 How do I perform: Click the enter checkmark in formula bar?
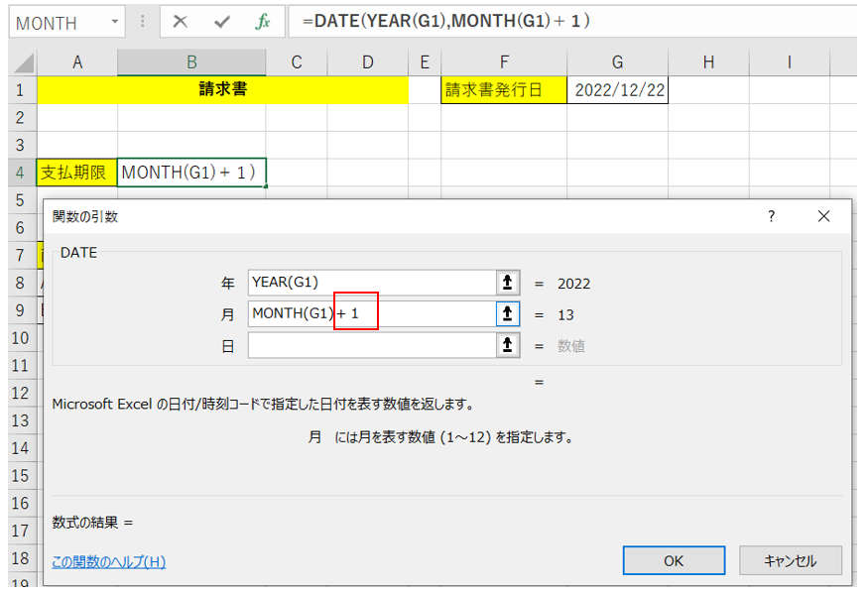point(222,22)
